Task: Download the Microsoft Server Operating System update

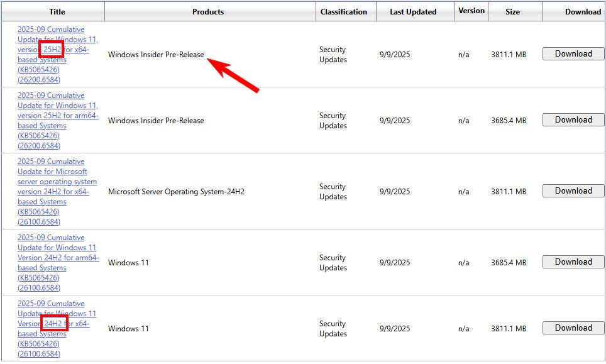Action: tap(572, 190)
